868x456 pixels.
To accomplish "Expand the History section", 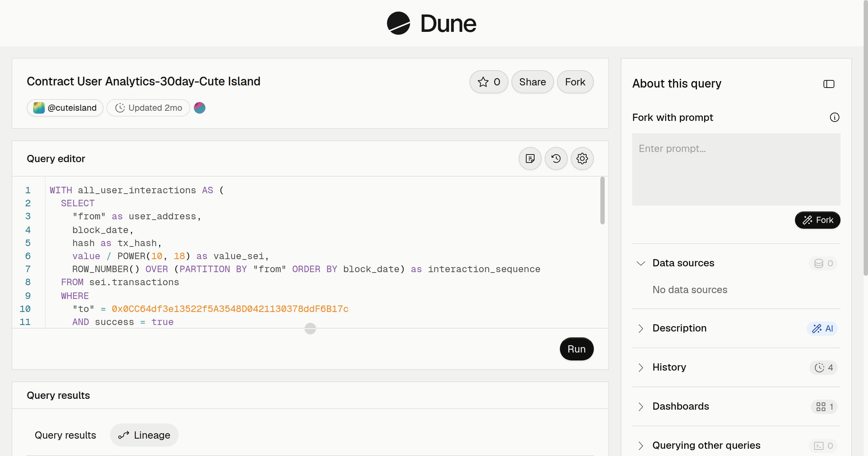I will tap(641, 367).
